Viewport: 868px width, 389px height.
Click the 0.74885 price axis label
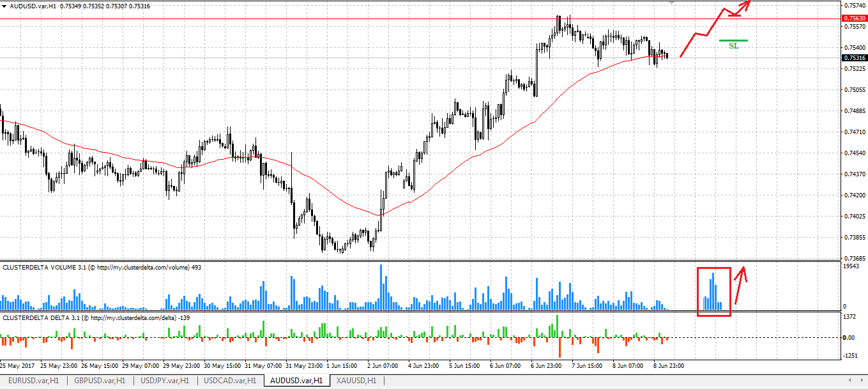(855, 111)
